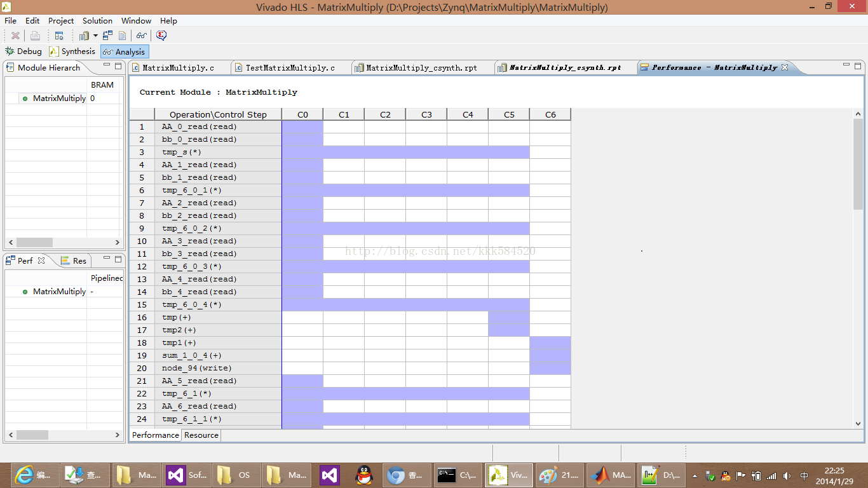This screenshot has width=868, height=488.
Task: Select the Perf panel tab
Action: coord(24,261)
